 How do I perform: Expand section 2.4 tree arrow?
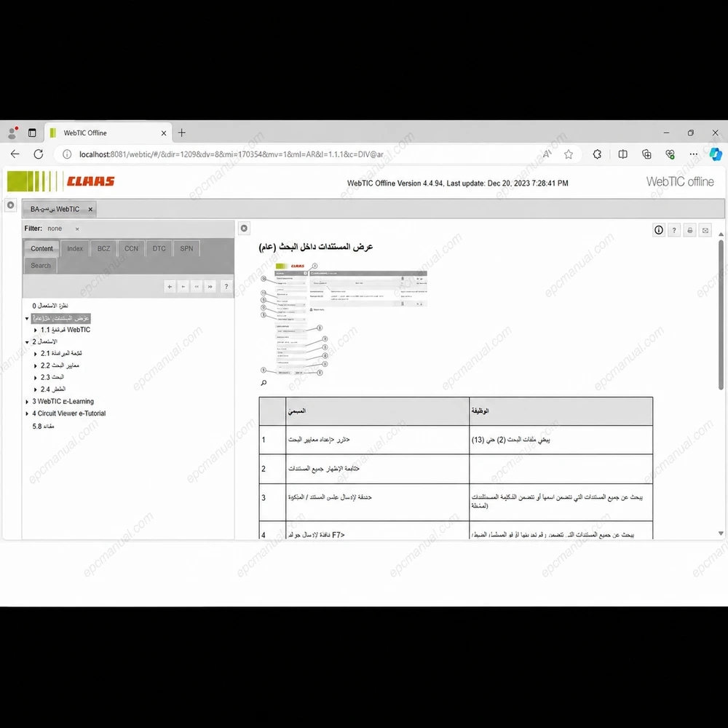(35, 389)
